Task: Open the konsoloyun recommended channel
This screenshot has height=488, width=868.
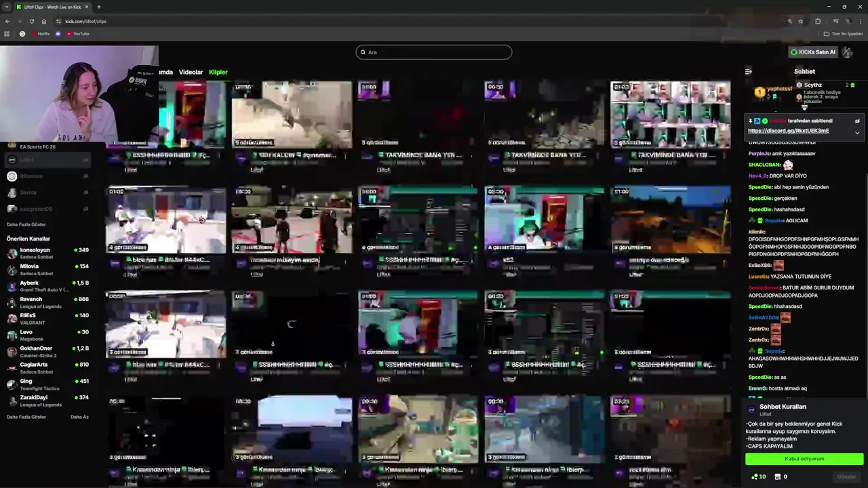Action: click(47, 253)
